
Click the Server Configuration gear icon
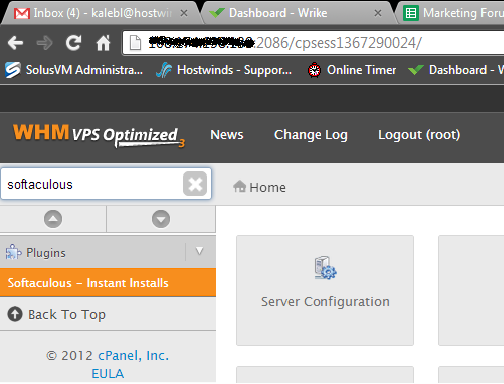point(325,268)
